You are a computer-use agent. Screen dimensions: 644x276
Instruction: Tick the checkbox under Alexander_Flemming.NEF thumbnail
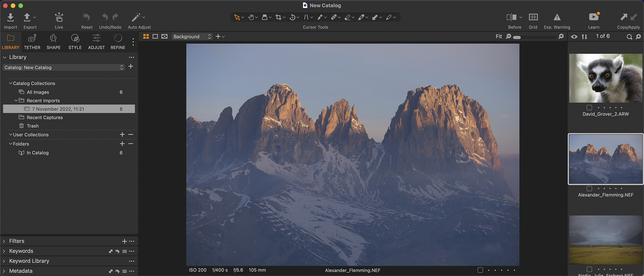[589, 188]
